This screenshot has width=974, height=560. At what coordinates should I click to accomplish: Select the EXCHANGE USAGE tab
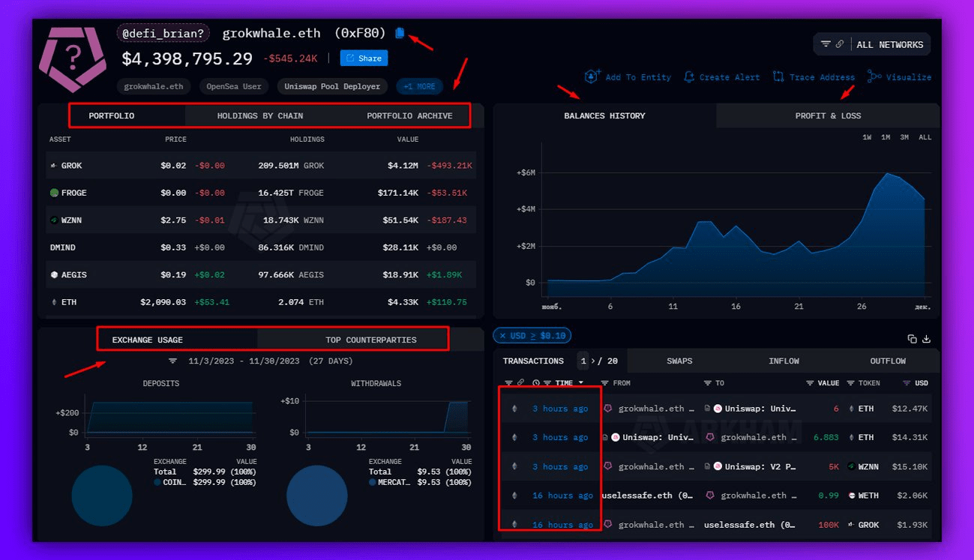pos(148,340)
